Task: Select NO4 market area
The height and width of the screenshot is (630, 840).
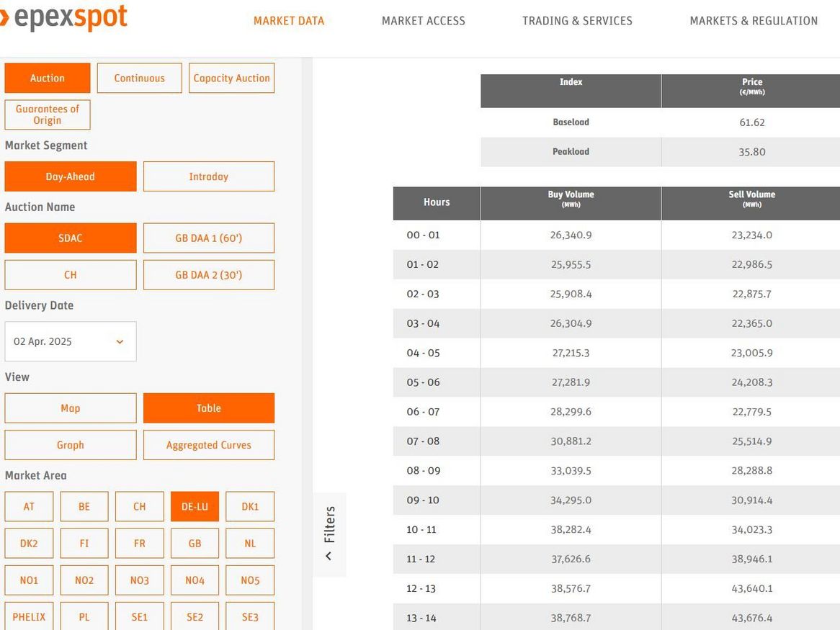Action: coord(195,581)
